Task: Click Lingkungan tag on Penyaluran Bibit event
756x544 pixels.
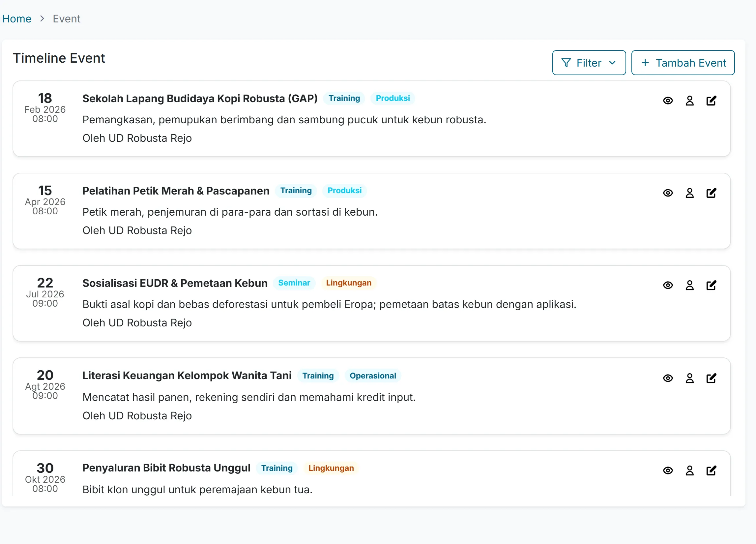Action: [x=331, y=468]
